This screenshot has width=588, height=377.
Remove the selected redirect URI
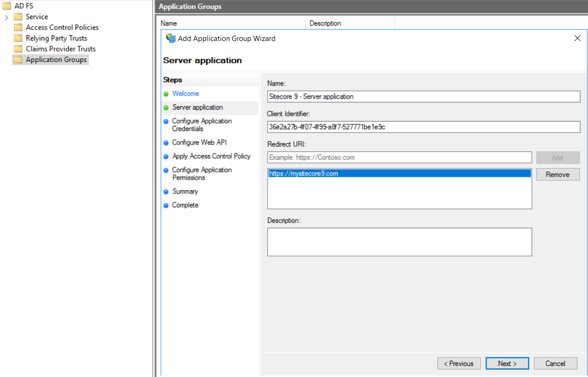tap(557, 174)
